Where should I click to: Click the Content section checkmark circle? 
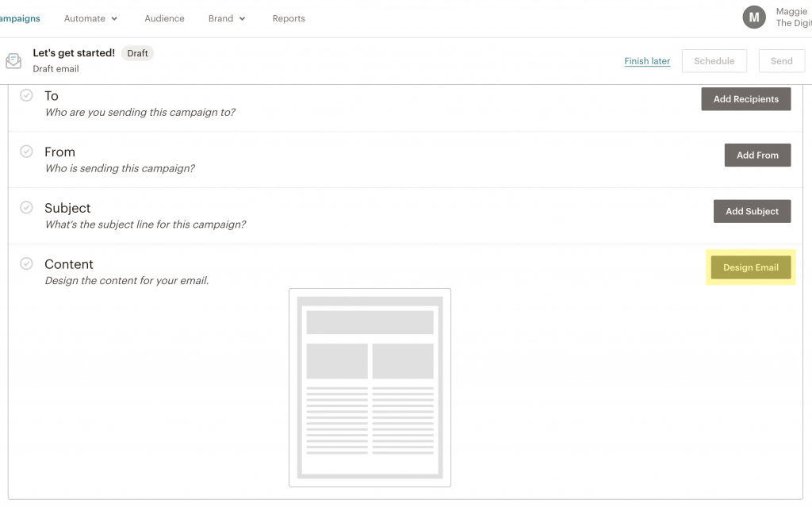click(26, 263)
